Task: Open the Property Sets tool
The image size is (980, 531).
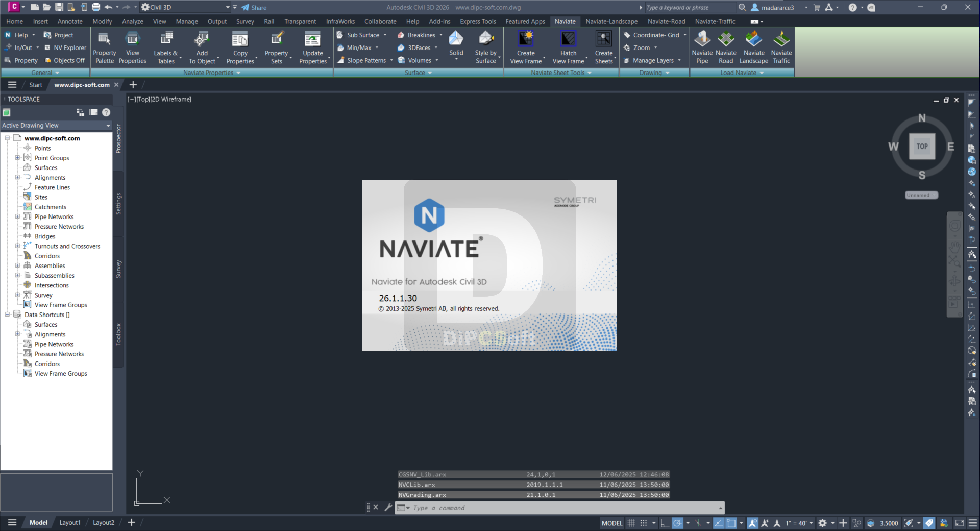Action: click(x=276, y=47)
